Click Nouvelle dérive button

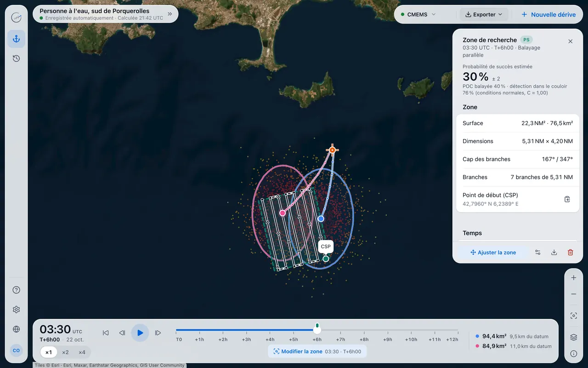548,14
